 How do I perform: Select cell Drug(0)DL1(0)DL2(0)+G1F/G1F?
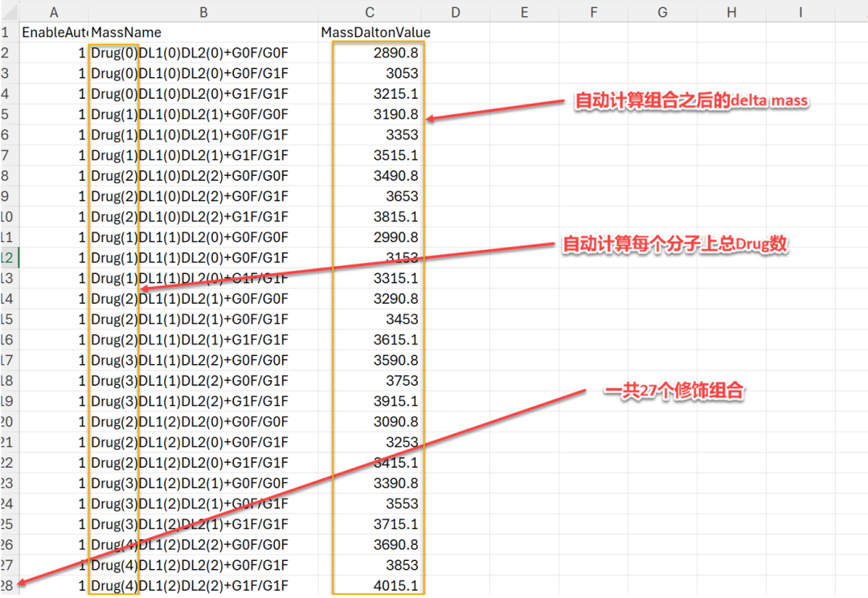click(x=190, y=94)
